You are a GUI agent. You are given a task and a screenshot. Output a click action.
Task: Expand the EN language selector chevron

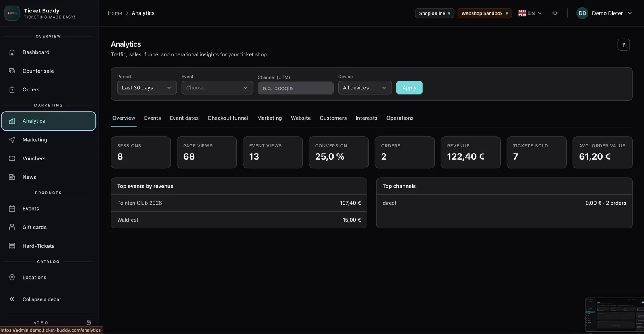(x=540, y=13)
